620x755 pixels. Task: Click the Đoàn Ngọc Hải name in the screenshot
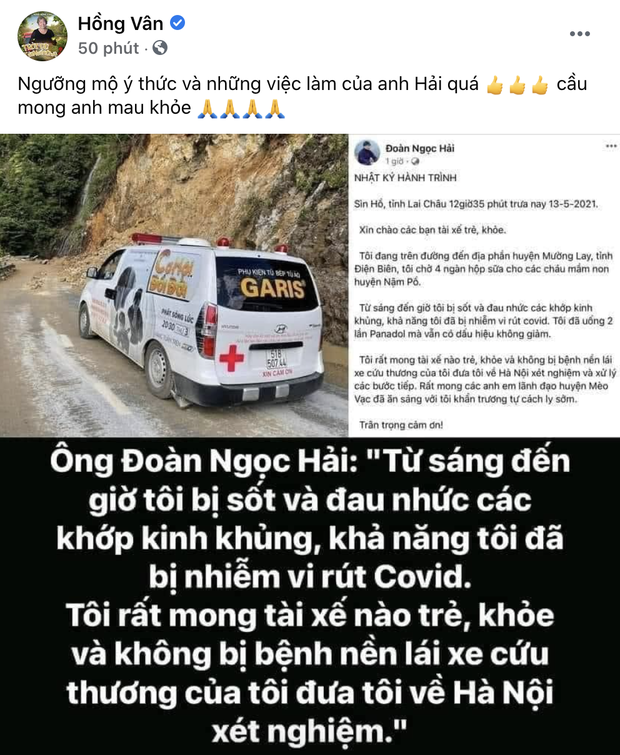[420, 148]
